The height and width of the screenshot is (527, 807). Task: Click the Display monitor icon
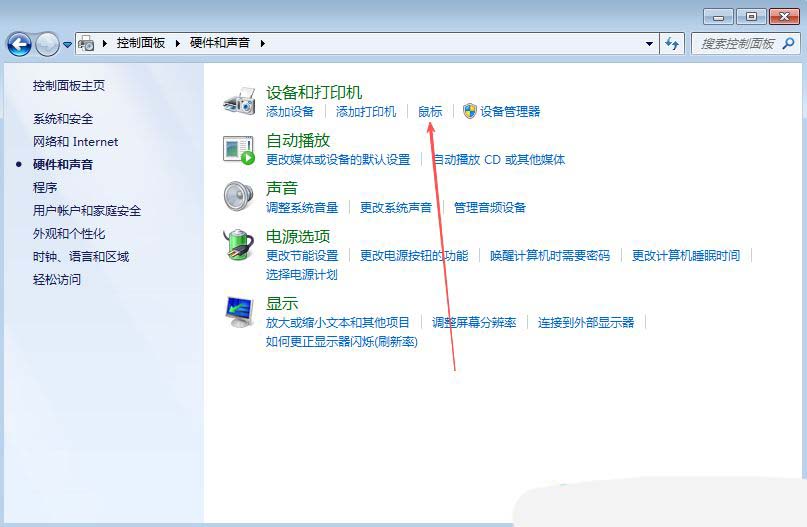(239, 312)
